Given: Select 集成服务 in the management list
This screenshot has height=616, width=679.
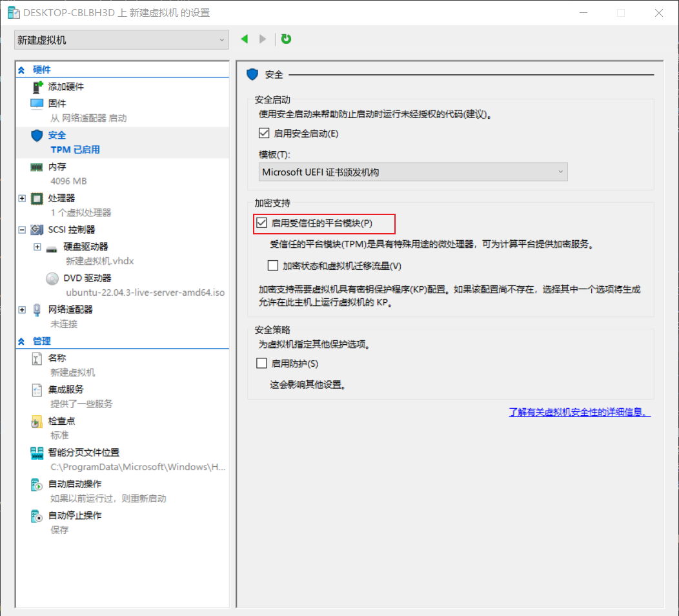Looking at the screenshot, I should 66,389.
